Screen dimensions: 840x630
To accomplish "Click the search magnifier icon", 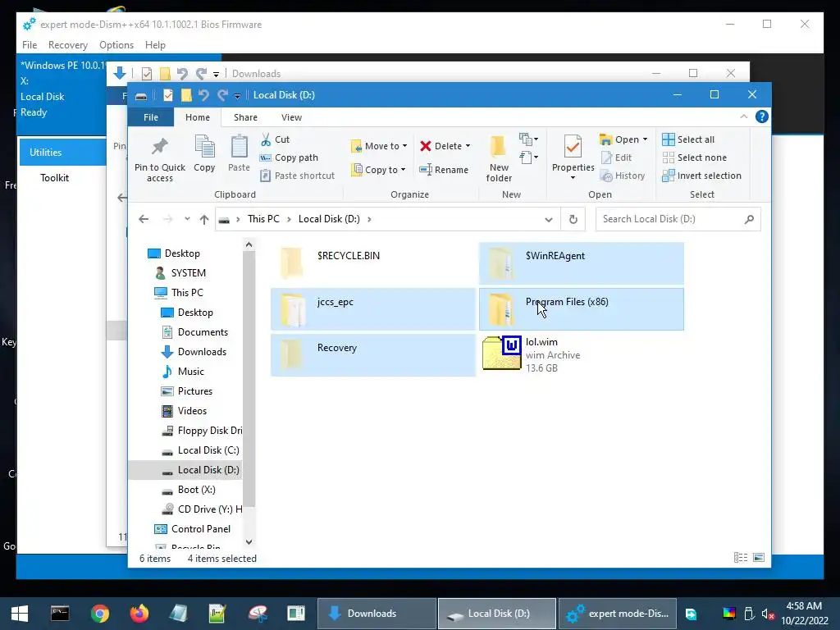I will tap(749, 219).
